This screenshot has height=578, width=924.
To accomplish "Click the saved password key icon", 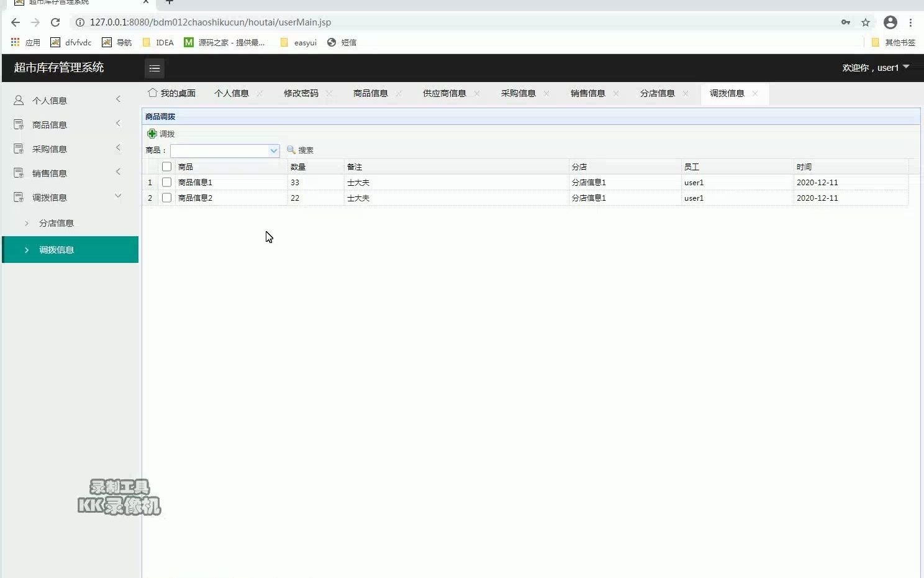I will (x=846, y=22).
